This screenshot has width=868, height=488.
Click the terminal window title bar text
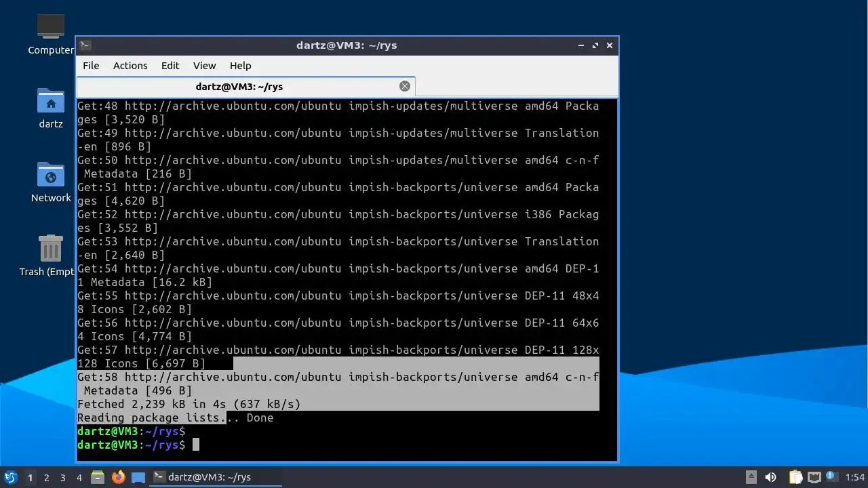point(347,45)
